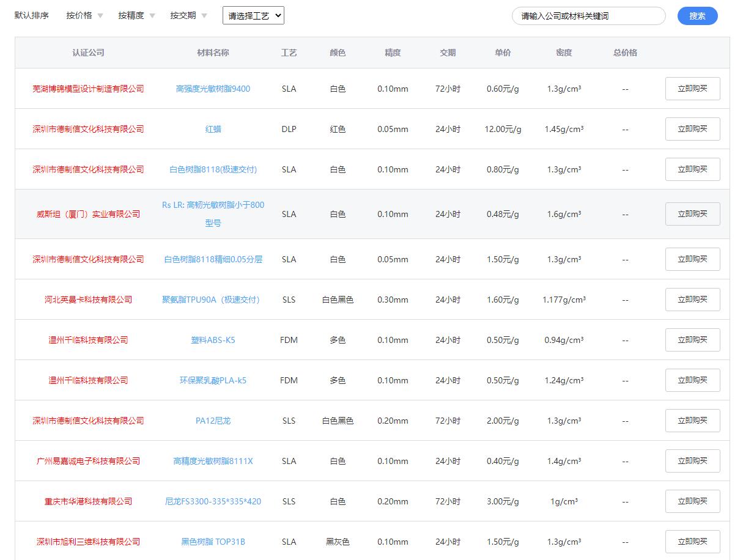Click 立即购买 for 环保聚乳酸PLA-k5
743x560 pixels.
pos(692,380)
